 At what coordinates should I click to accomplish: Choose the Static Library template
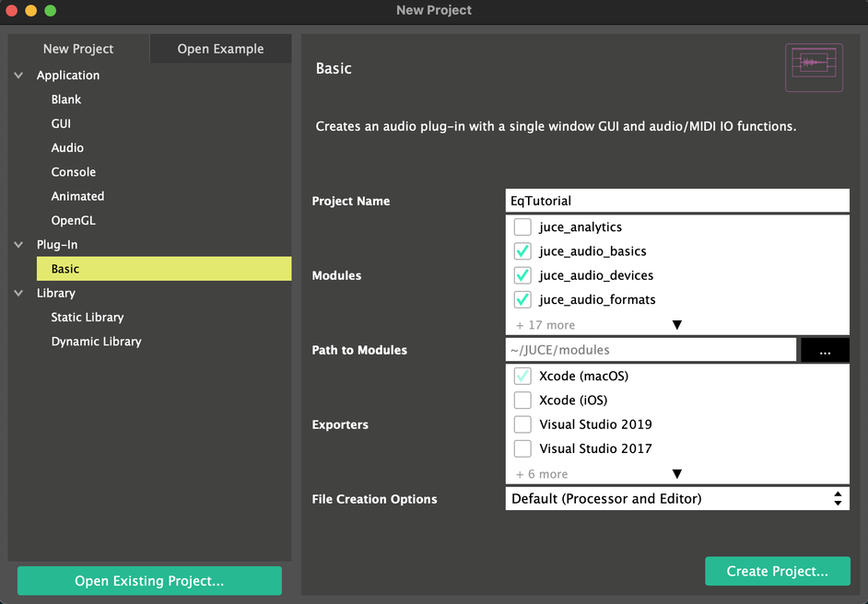[88, 317]
